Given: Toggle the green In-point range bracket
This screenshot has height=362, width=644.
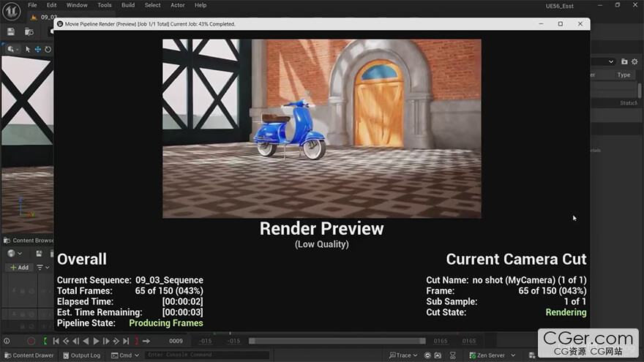Looking at the screenshot, I should tap(45, 341).
